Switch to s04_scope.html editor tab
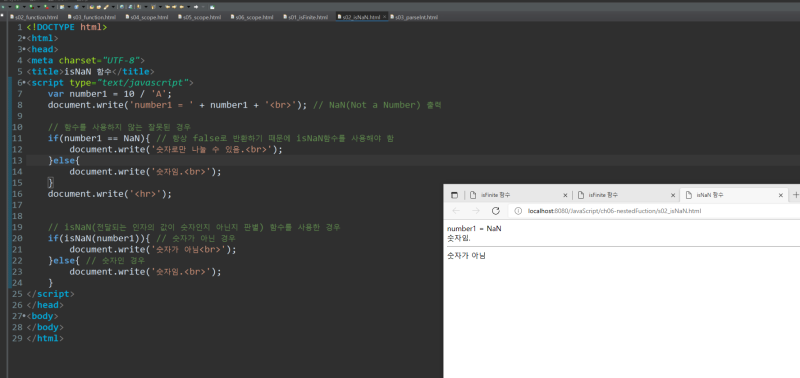This screenshot has height=378, width=800. click(146, 17)
